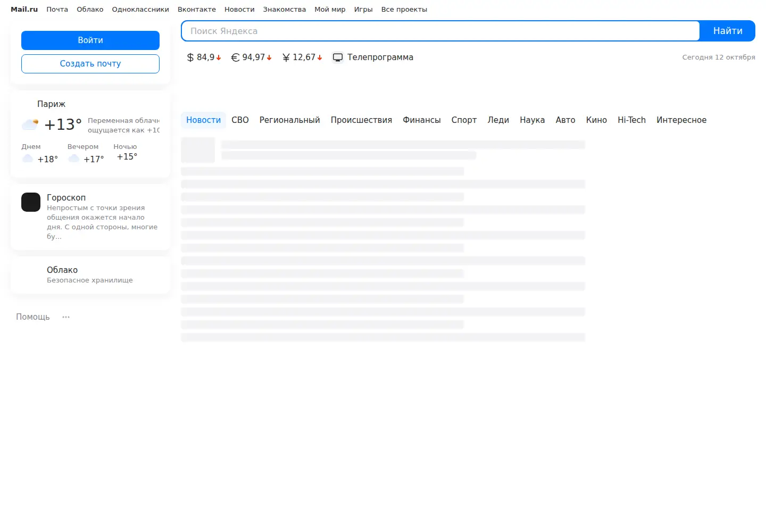Switch to the СВО tab
Screen dimensions: 766x532
240,120
